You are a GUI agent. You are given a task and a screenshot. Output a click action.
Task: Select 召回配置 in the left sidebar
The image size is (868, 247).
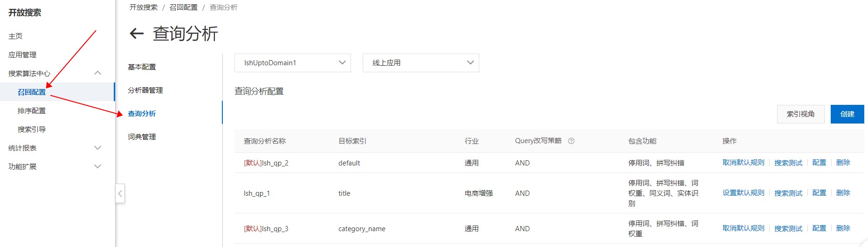(x=32, y=92)
